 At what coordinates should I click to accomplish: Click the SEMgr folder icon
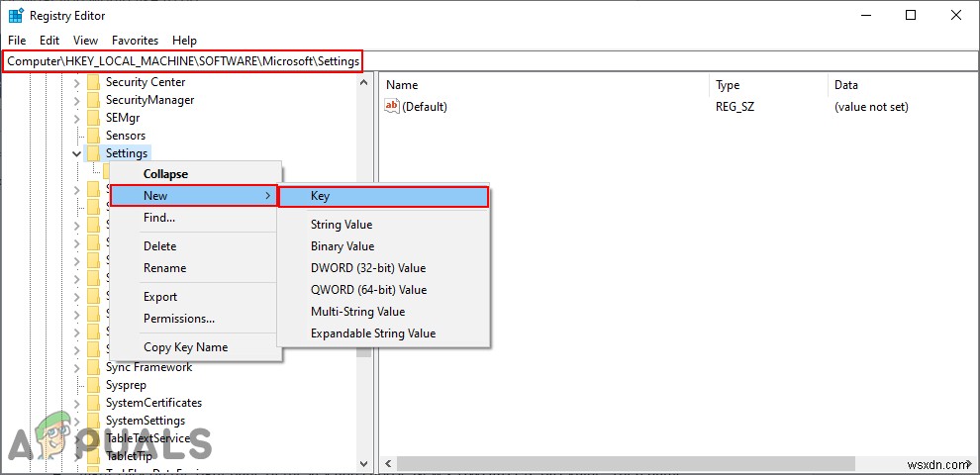[x=94, y=118]
